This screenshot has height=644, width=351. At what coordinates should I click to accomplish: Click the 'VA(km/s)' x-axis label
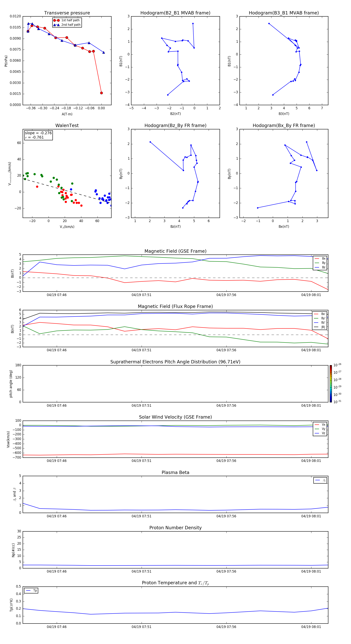pyautogui.click(x=67, y=227)
